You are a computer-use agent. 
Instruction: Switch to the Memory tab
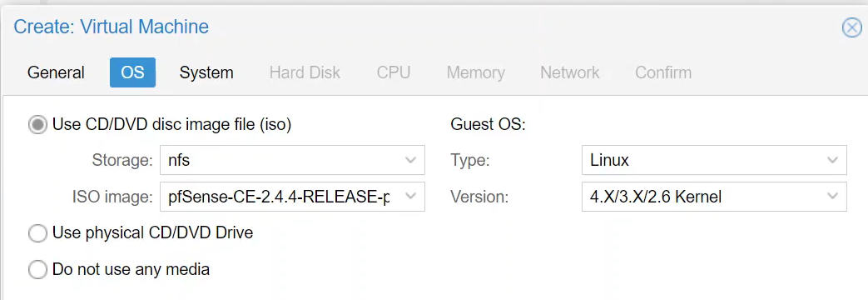click(476, 72)
